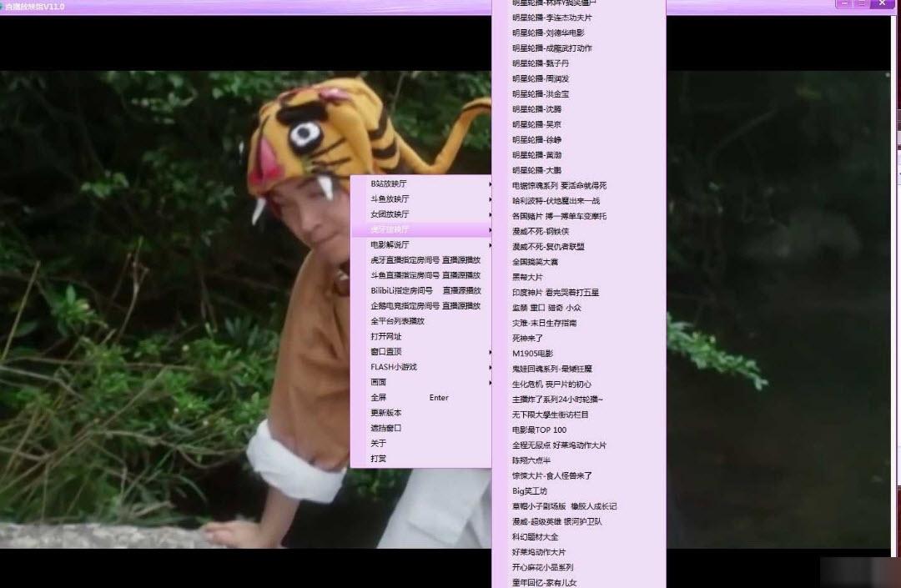Select 印度神片 看完哭着打五星
The height and width of the screenshot is (588, 901).
[x=579, y=292]
